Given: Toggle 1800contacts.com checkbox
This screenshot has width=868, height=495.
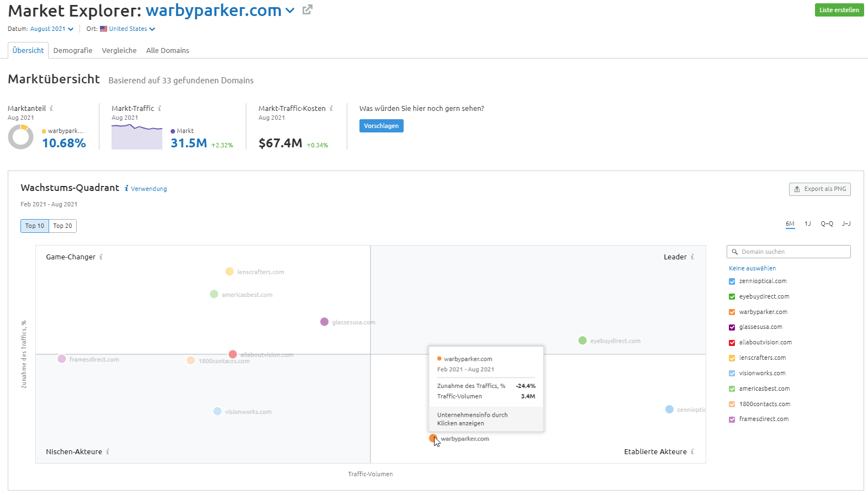Looking at the screenshot, I should point(732,404).
